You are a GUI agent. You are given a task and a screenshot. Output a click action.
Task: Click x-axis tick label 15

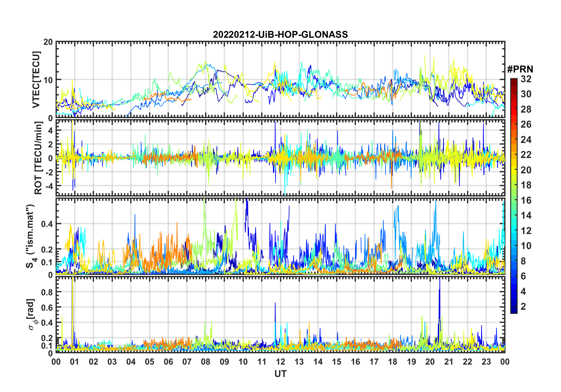pos(337,362)
